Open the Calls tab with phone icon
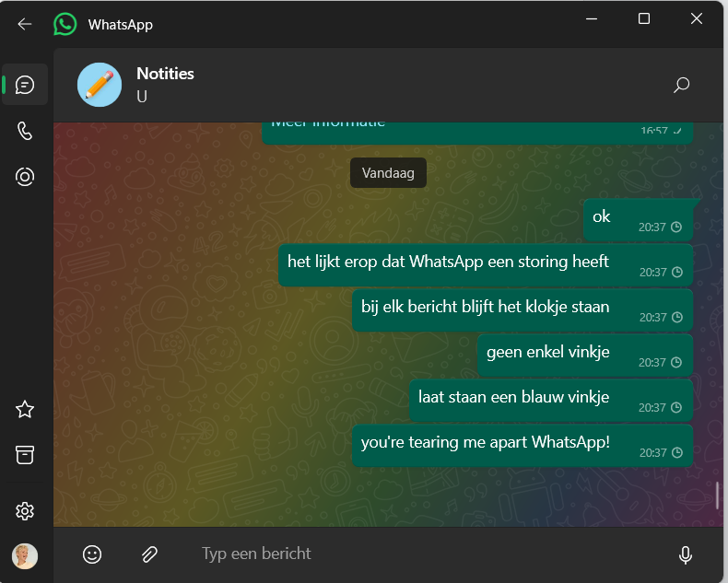This screenshot has width=728, height=583. (x=25, y=132)
